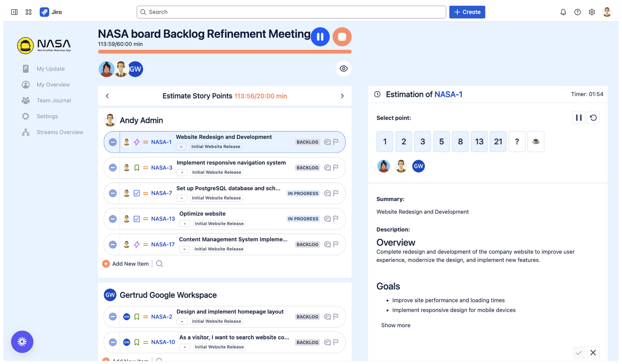
Task: Open comments for NASA-7
Action: pos(327,193)
